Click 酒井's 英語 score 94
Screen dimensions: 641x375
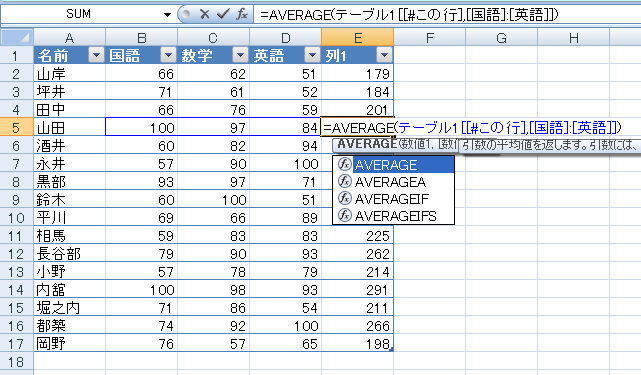(285, 145)
